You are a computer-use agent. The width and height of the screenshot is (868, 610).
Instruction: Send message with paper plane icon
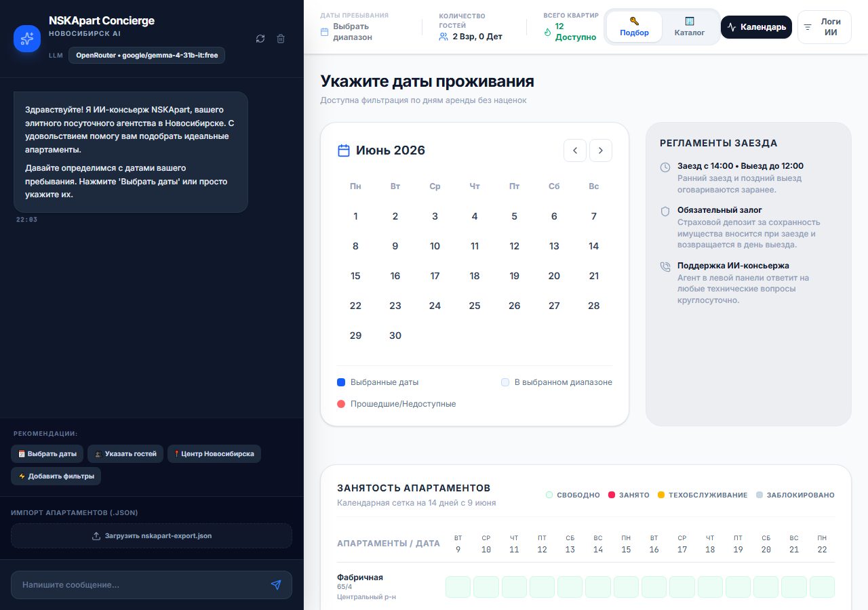tap(276, 584)
